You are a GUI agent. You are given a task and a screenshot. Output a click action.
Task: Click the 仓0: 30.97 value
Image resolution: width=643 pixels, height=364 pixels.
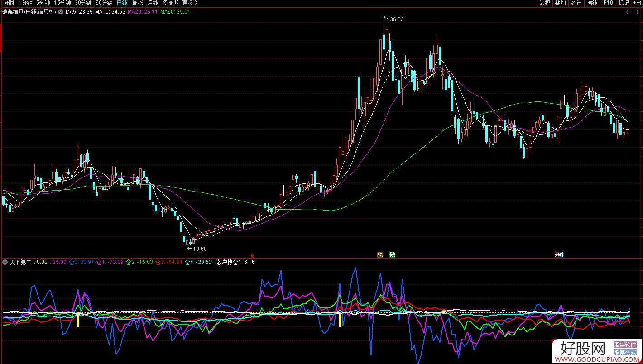coord(81,262)
